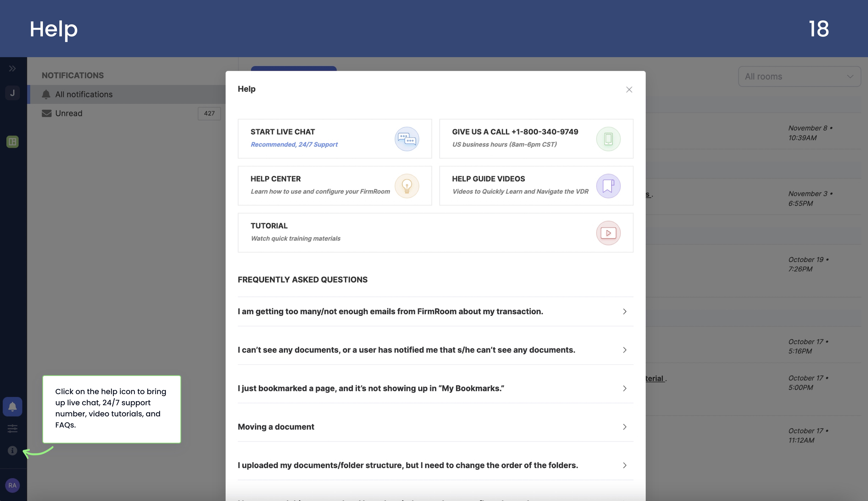868x501 pixels.
Task: Open the Help Center card
Action: (335, 186)
